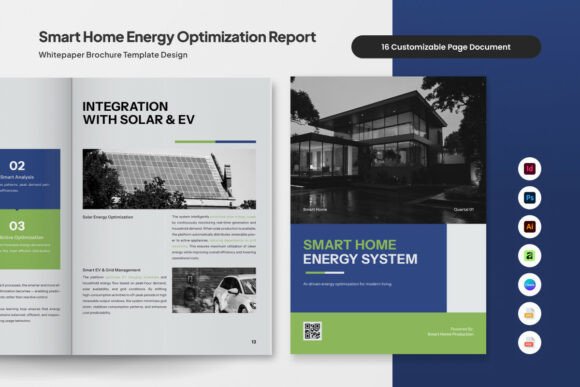Click the 'INTEGRATION WITH SOLAR & EV' heading

[138, 113]
